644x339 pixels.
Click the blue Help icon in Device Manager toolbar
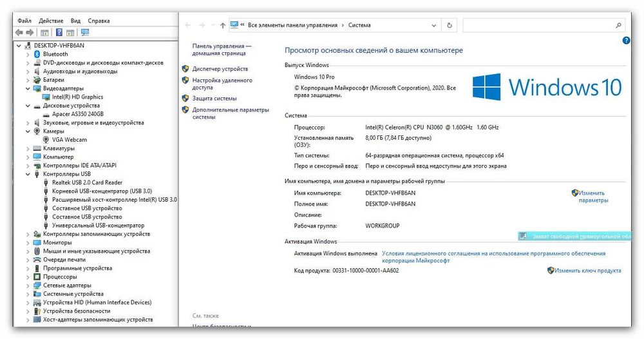click(x=59, y=32)
